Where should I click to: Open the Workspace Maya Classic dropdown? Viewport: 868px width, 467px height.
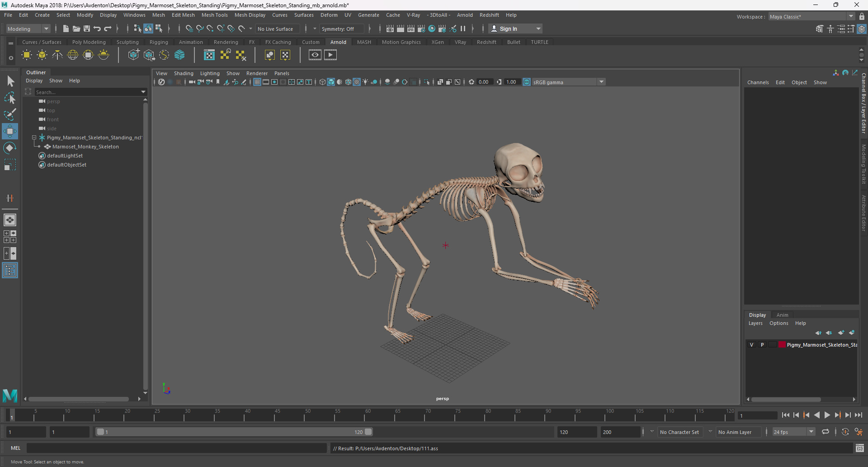(811, 17)
